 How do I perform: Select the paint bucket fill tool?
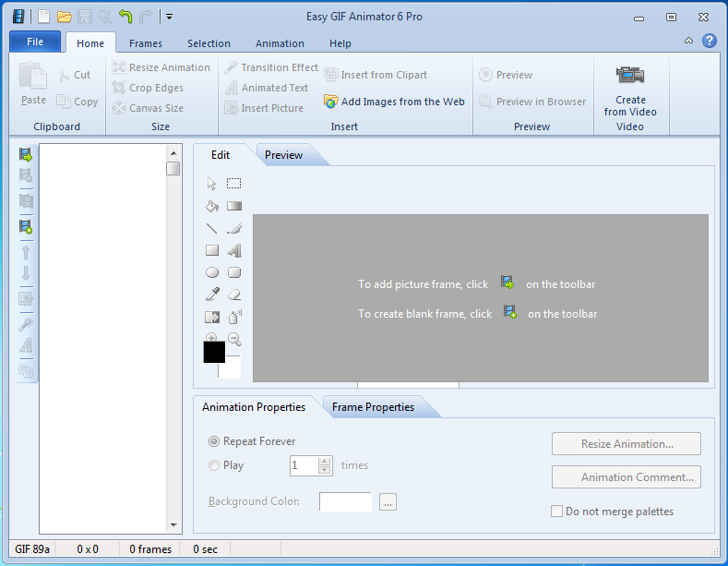tap(212, 206)
